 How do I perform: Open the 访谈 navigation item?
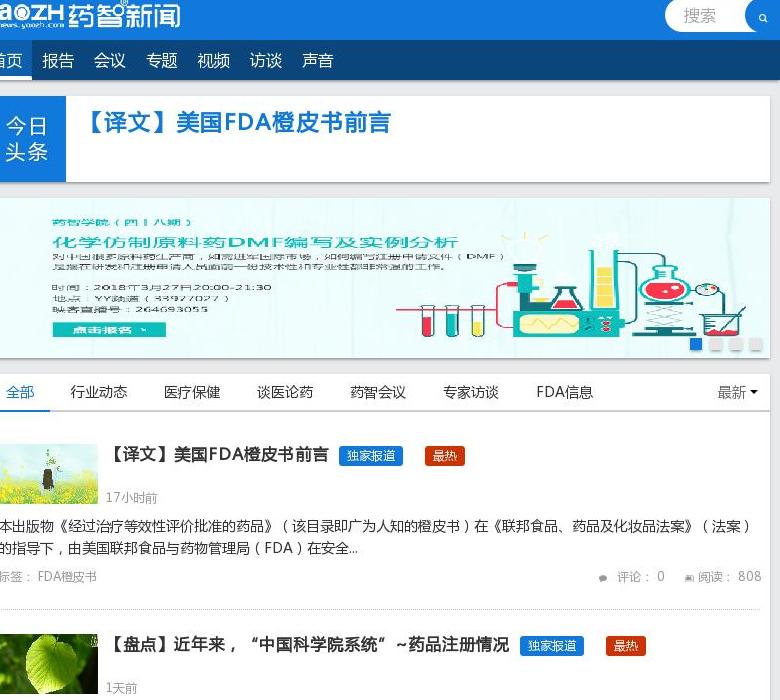[266, 60]
